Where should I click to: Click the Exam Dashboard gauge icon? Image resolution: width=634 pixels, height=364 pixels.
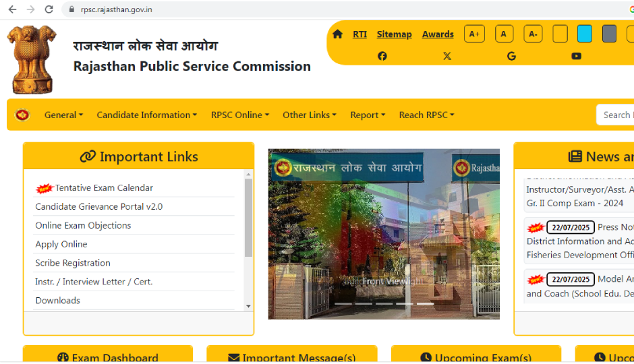click(63, 357)
